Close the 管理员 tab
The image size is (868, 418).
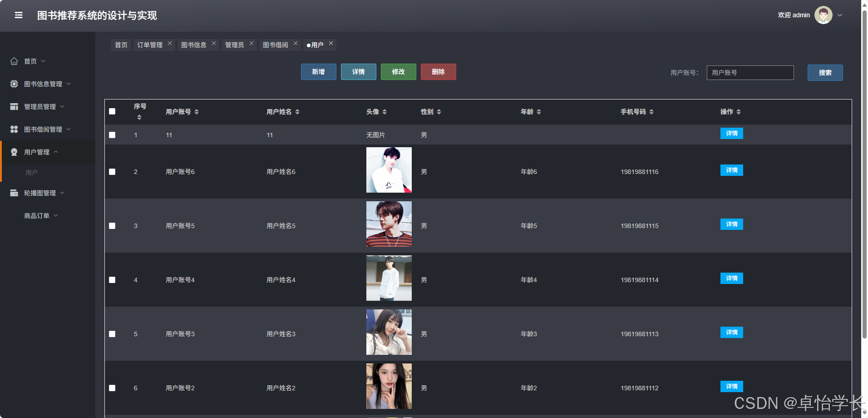click(x=252, y=43)
